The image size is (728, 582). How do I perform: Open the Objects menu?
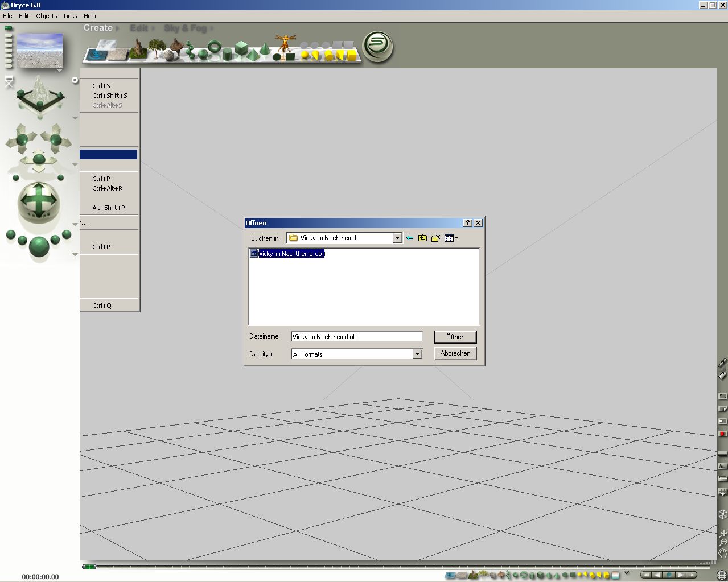coord(47,16)
